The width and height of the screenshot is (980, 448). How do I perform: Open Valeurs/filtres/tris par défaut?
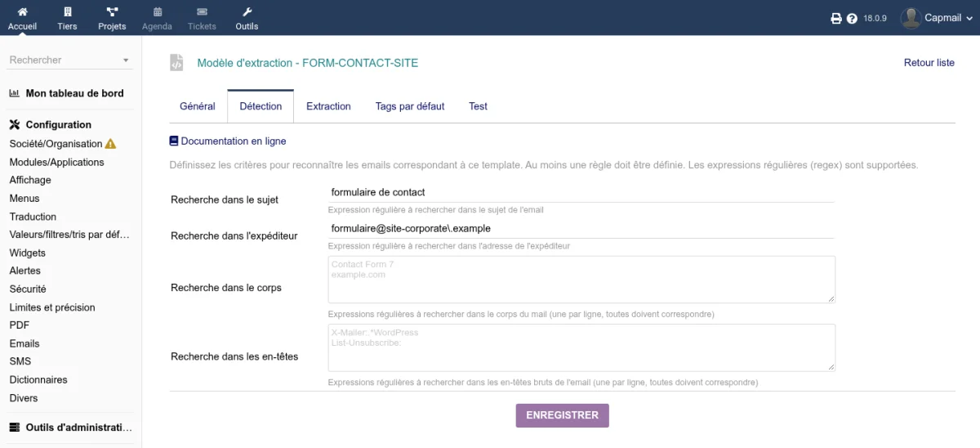pos(69,235)
